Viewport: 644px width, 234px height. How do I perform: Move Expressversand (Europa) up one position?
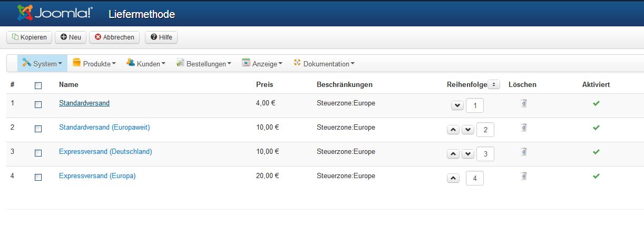(453, 178)
